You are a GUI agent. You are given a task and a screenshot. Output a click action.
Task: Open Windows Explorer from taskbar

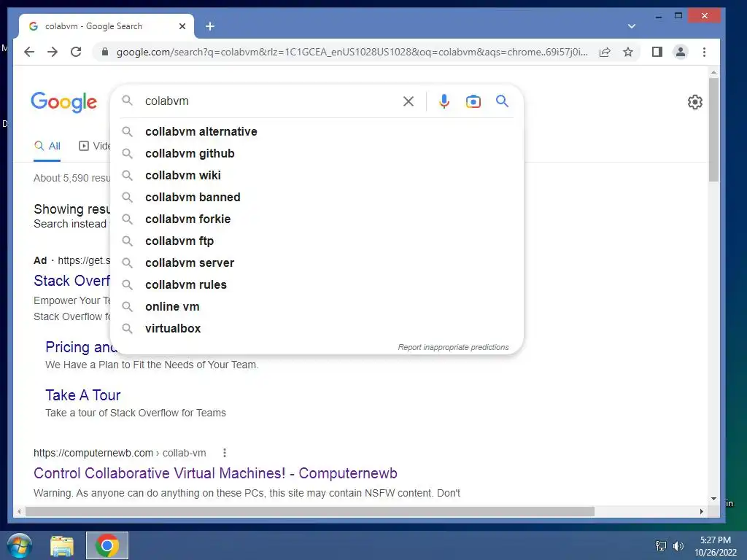pyautogui.click(x=62, y=546)
